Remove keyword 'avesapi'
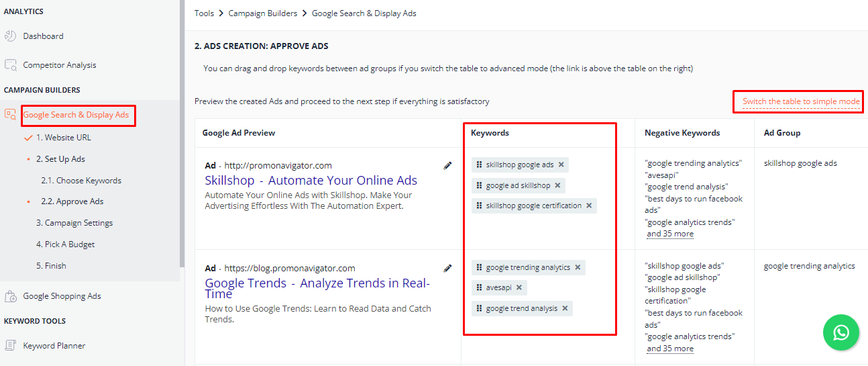Image resolution: width=868 pixels, height=366 pixels. coord(519,287)
